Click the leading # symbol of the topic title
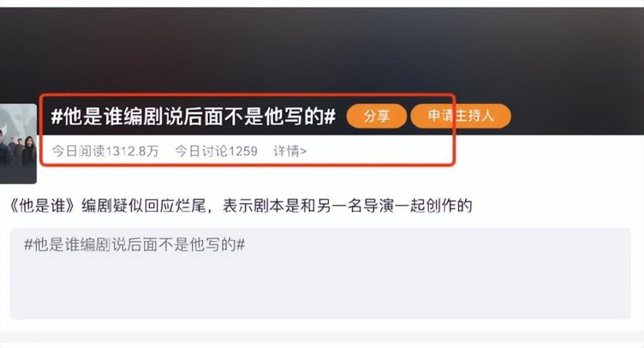Screen dimensions: 644x348 tap(56, 117)
